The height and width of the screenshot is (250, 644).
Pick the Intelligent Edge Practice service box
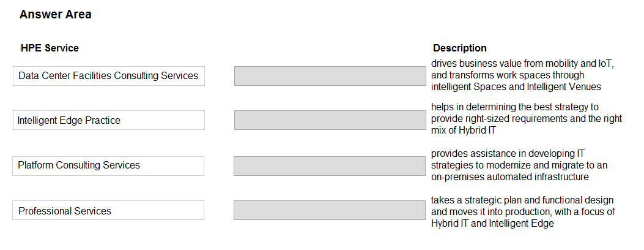pos(109,120)
